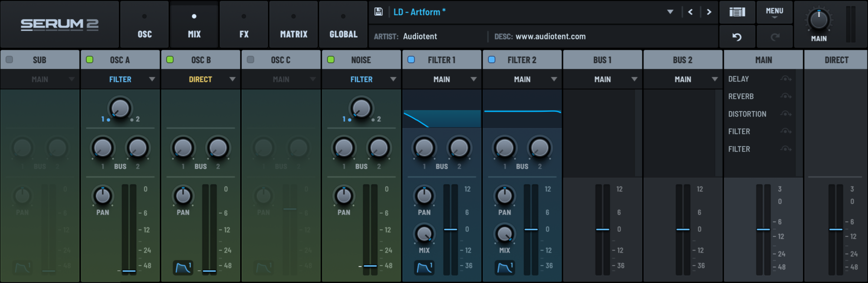The width and height of the screenshot is (868, 283).
Task: Click the MAIN output level fader
Action: (x=763, y=229)
